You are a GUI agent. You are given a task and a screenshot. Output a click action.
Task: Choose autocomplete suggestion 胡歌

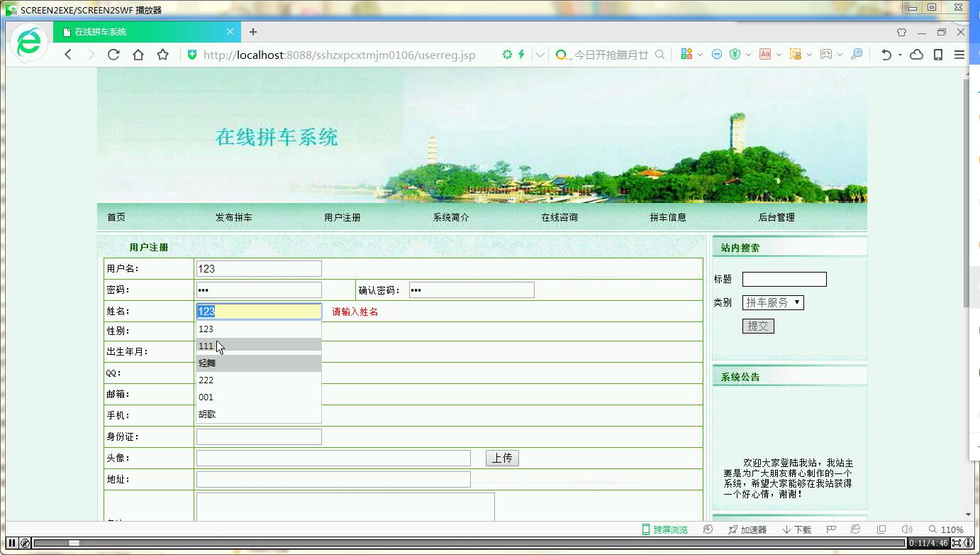[x=259, y=414]
